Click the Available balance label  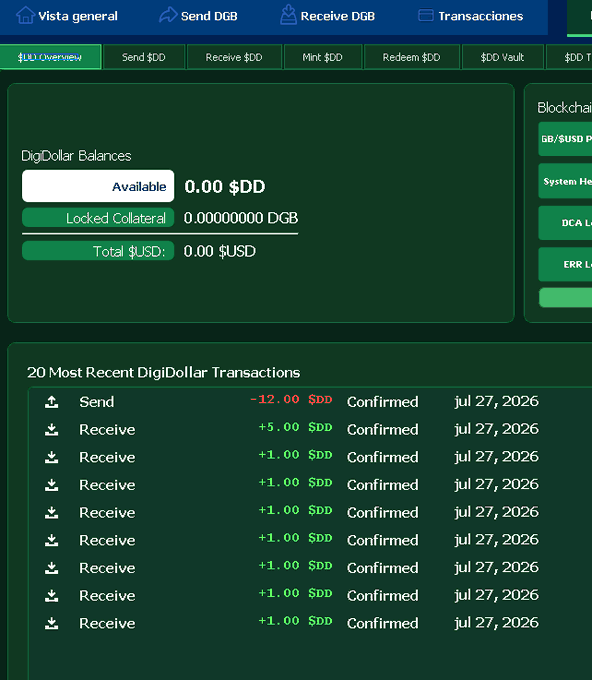tap(98, 186)
